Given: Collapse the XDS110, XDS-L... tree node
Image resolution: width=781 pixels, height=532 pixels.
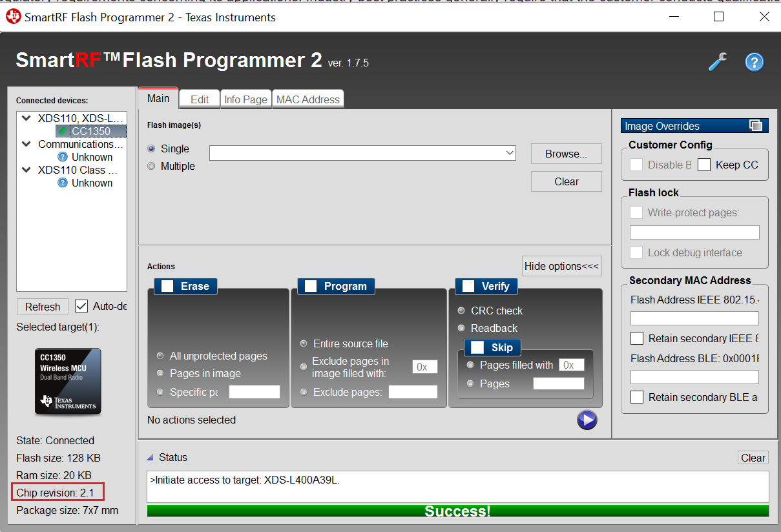Looking at the screenshot, I should pos(26,118).
